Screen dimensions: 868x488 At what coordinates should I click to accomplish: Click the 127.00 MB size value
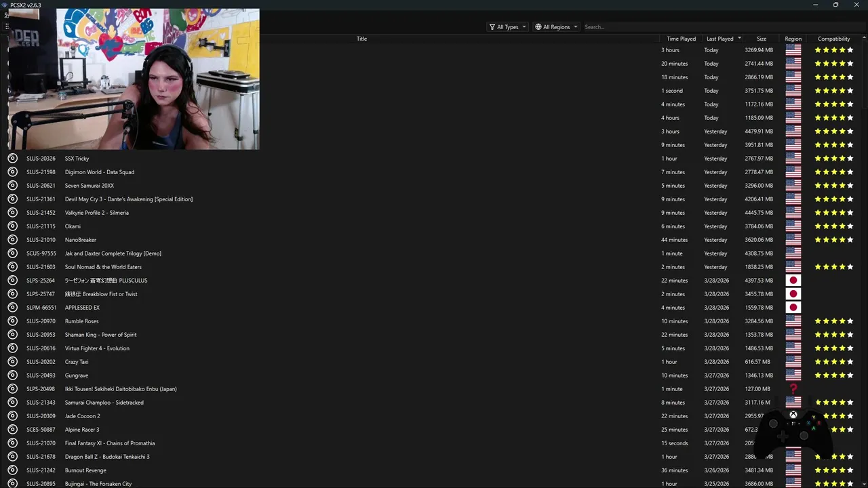coord(757,389)
